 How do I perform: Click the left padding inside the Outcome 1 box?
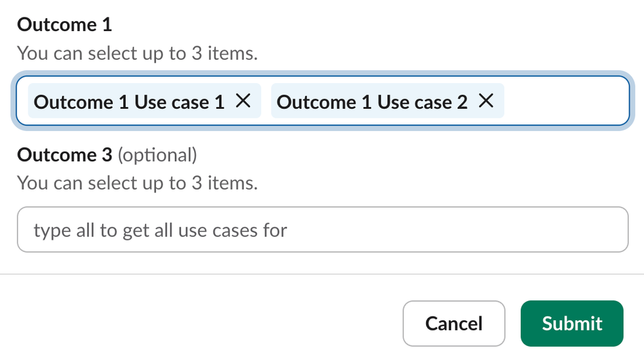tap(22, 101)
